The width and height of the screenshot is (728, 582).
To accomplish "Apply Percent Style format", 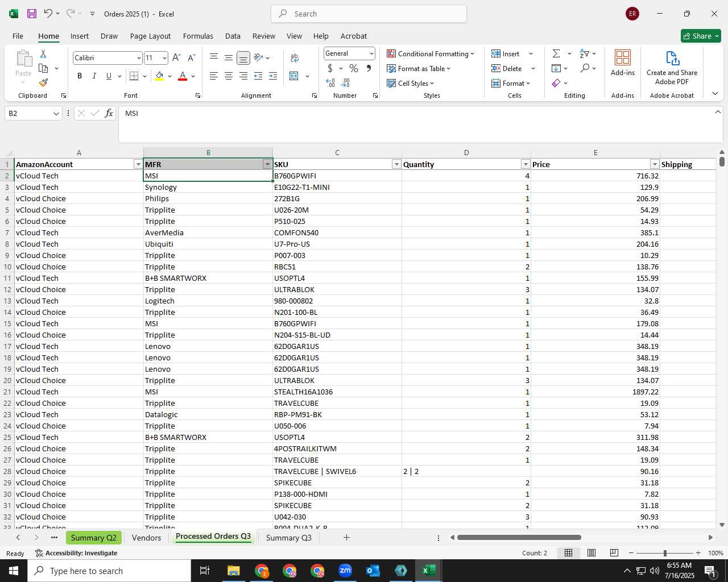I will 354,68.
